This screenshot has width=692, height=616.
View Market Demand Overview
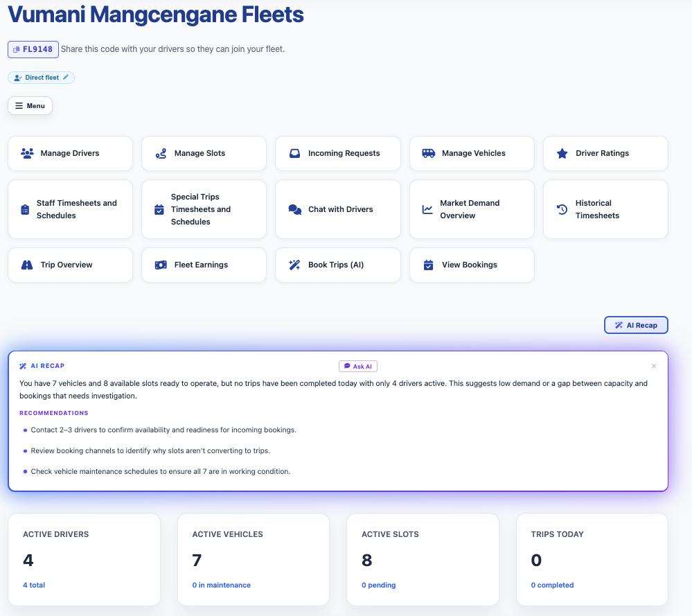(x=472, y=209)
